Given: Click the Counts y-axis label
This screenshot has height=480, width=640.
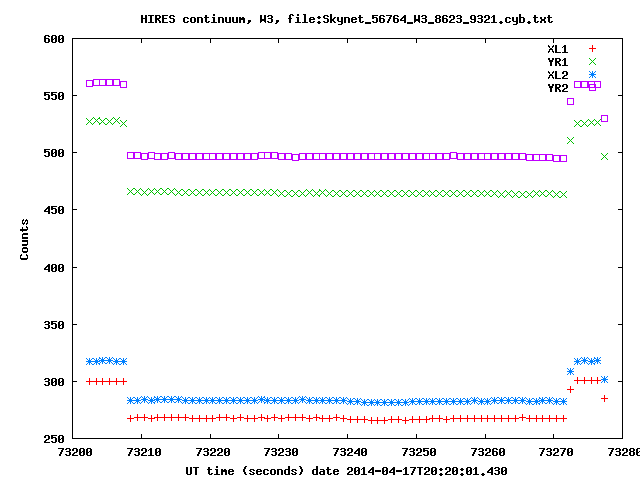Looking at the screenshot, I should tap(24, 239).
